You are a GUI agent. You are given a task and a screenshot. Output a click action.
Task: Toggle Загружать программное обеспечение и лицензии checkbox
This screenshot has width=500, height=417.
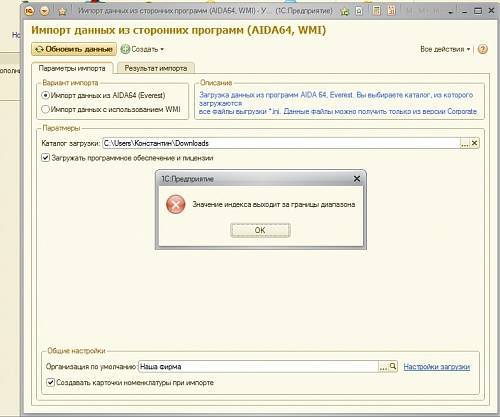[45, 158]
